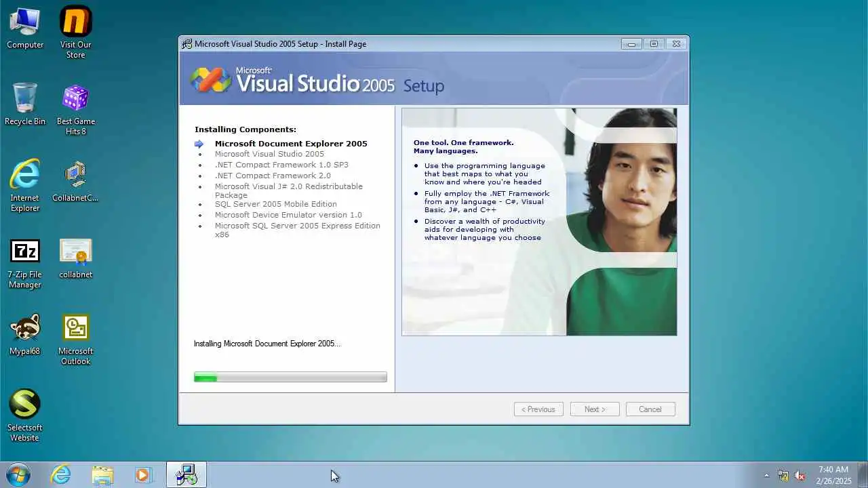This screenshot has height=488, width=868.
Task: Launch Internet Explorer from the desktop
Action: pos(25,185)
